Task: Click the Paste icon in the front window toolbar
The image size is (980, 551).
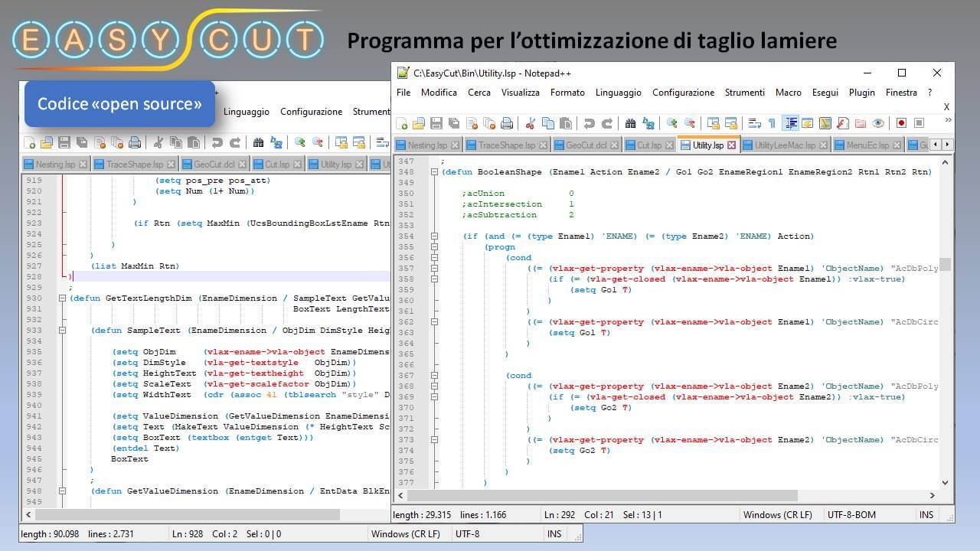Action: click(566, 123)
